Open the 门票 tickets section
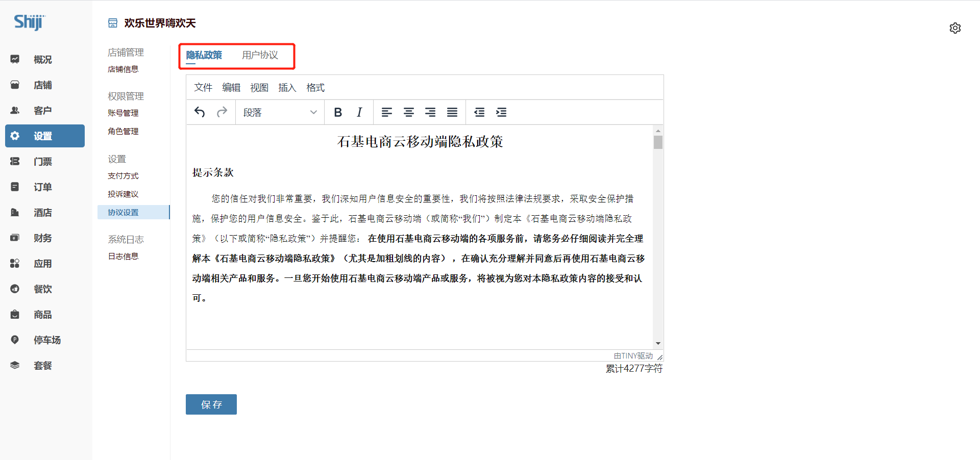Viewport: 980px width, 460px height. click(x=45, y=162)
